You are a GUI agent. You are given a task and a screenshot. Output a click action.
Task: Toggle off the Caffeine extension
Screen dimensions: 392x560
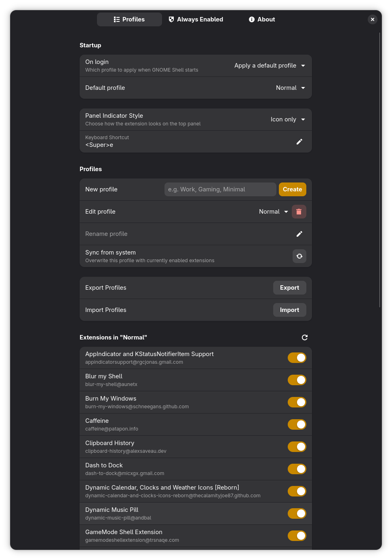(x=297, y=424)
